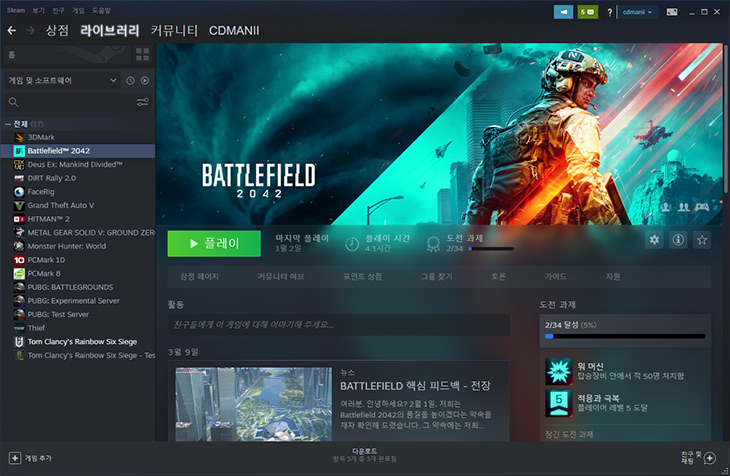Select HITMAN 2 in library list

point(78,219)
